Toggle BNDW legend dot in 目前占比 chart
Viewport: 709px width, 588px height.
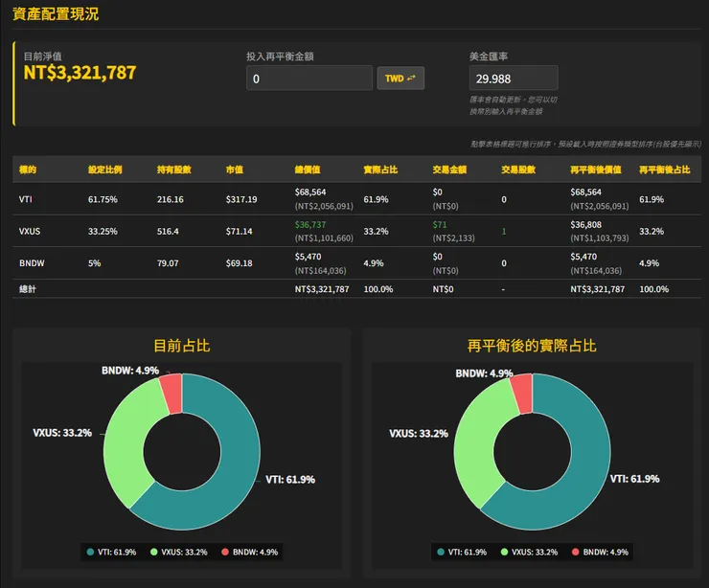tap(225, 552)
